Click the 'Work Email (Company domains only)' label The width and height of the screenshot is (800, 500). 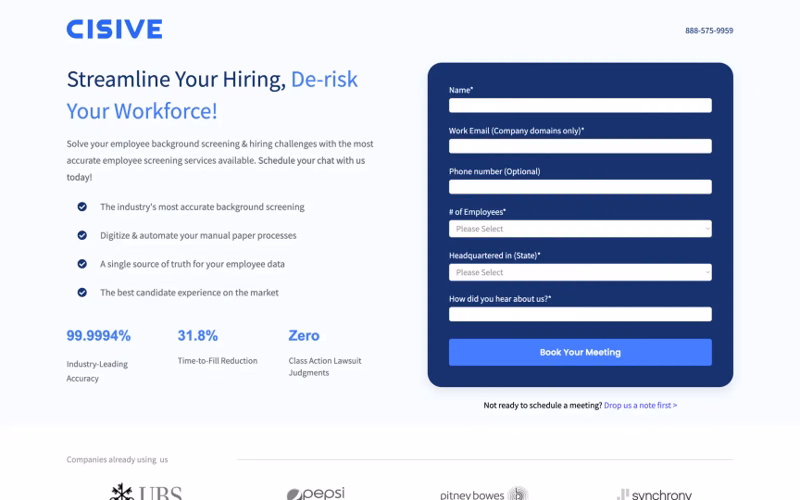(x=516, y=131)
